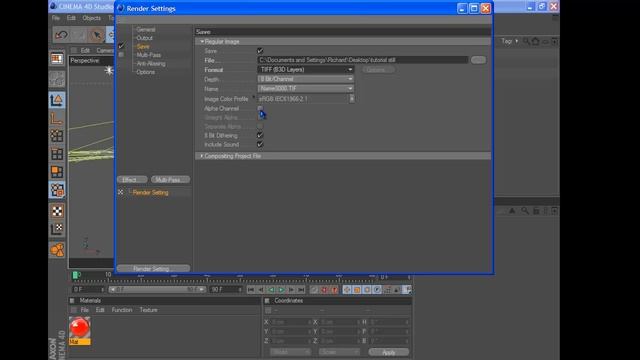The height and width of the screenshot is (360, 640).
Task: Step back one frame in the timeline
Action: click(x=261, y=290)
